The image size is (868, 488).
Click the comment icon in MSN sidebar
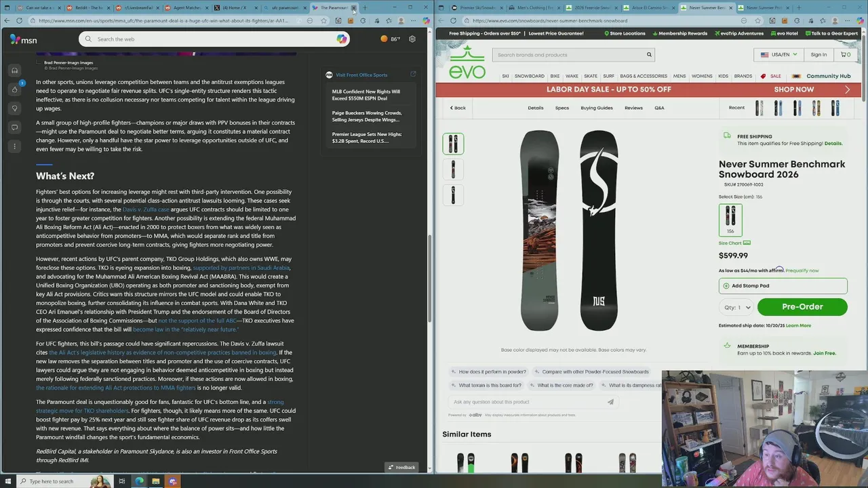(14, 127)
